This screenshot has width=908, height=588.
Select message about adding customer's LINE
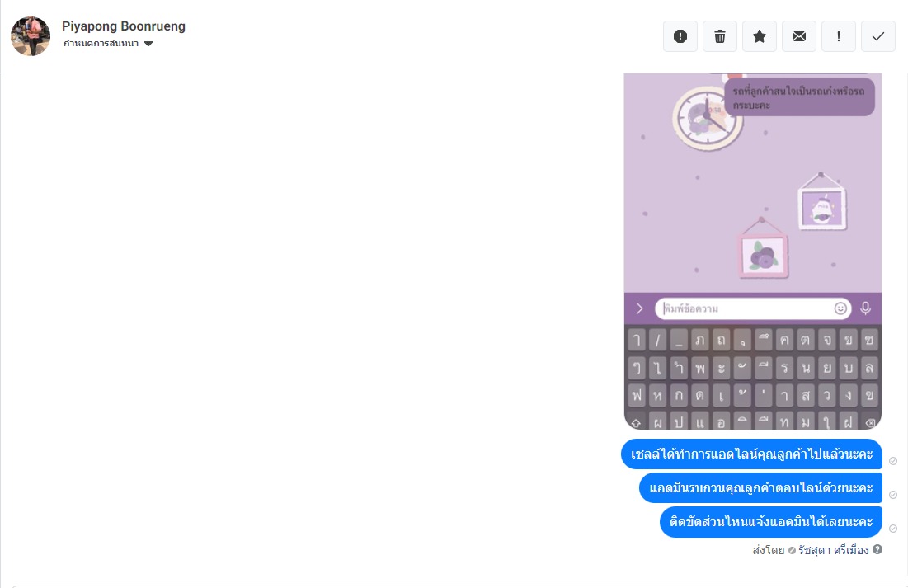(x=751, y=454)
